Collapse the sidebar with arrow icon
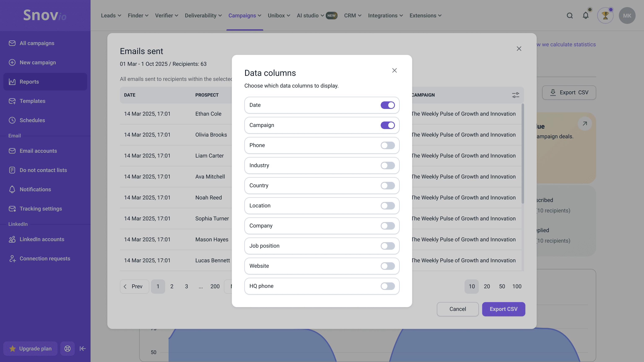 [83, 349]
